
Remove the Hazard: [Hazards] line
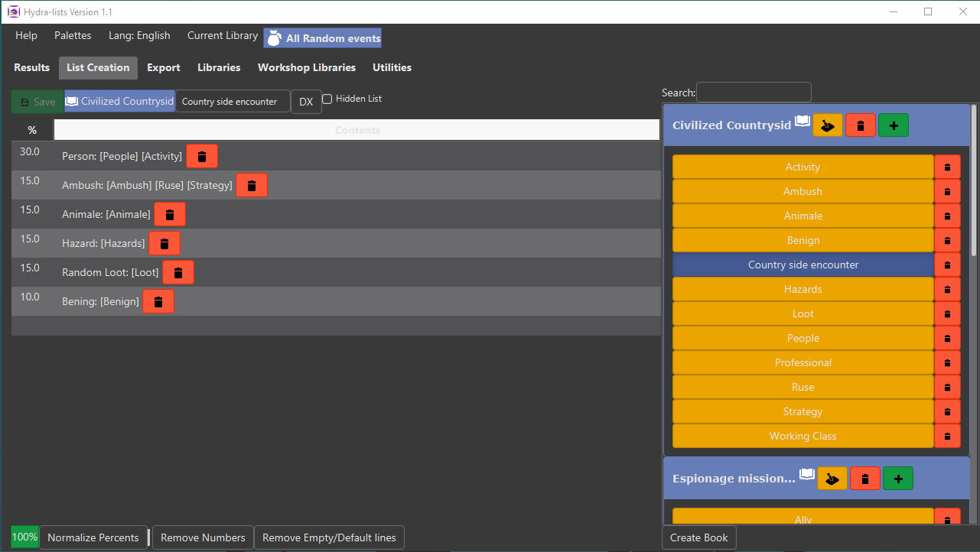coord(164,242)
